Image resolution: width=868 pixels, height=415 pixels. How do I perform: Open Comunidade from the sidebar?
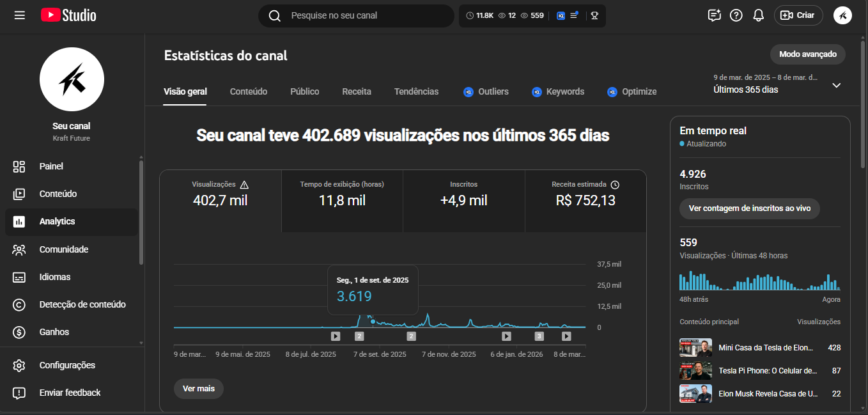[x=72, y=249]
